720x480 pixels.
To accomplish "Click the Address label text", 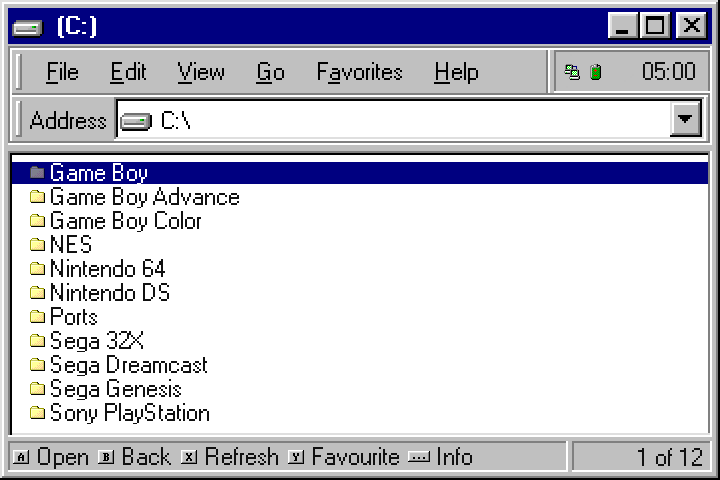I will [x=68, y=121].
